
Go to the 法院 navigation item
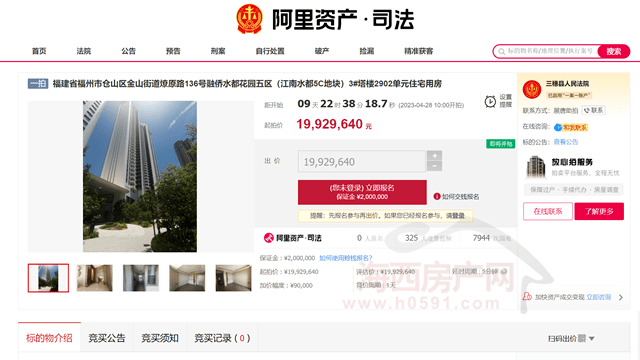(84, 51)
